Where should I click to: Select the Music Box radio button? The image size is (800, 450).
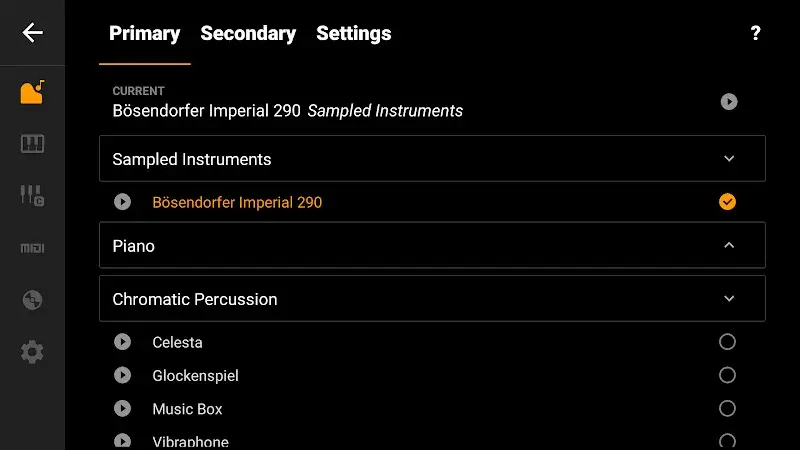click(x=727, y=409)
